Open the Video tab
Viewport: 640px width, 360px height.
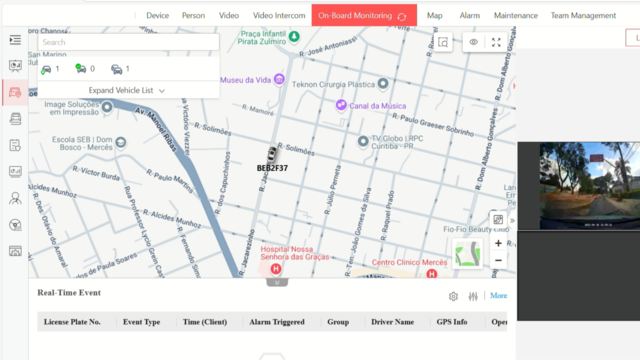coord(229,16)
